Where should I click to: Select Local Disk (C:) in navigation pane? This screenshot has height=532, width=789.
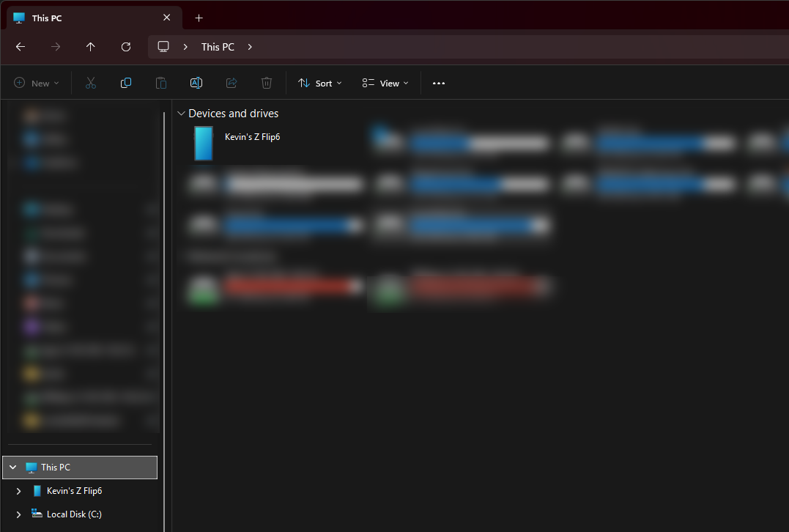coord(74,514)
